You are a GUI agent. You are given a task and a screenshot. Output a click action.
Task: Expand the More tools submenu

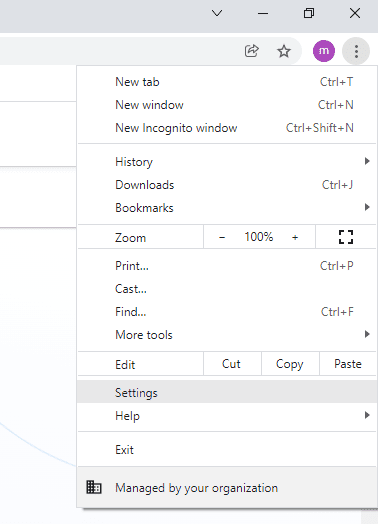pyautogui.click(x=227, y=335)
